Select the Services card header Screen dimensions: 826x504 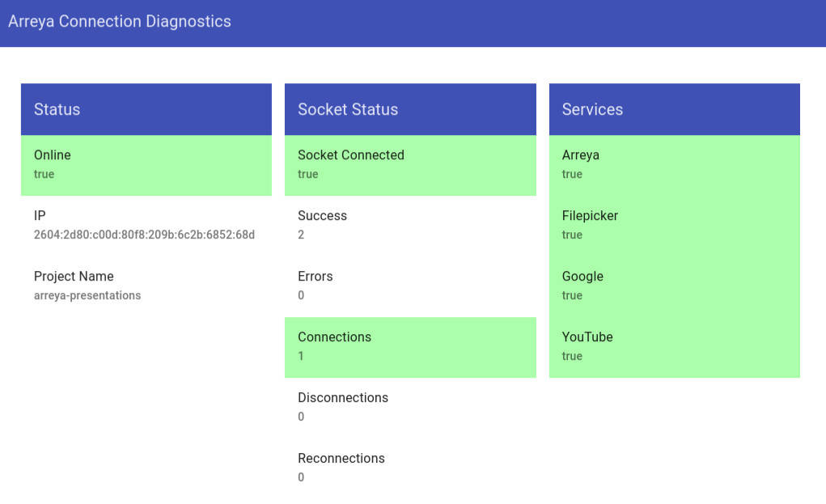click(674, 109)
